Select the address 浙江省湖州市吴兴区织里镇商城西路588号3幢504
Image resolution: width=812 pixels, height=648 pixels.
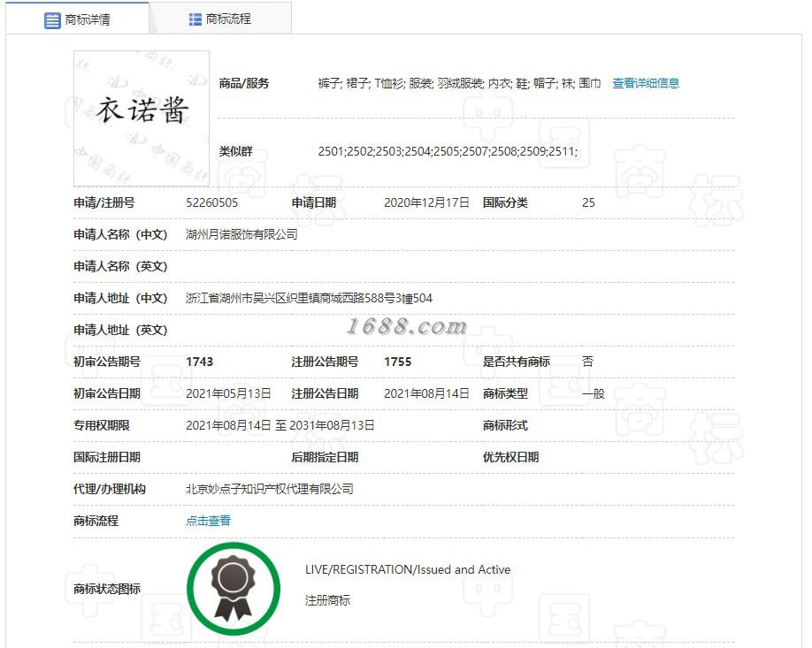(x=309, y=298)
